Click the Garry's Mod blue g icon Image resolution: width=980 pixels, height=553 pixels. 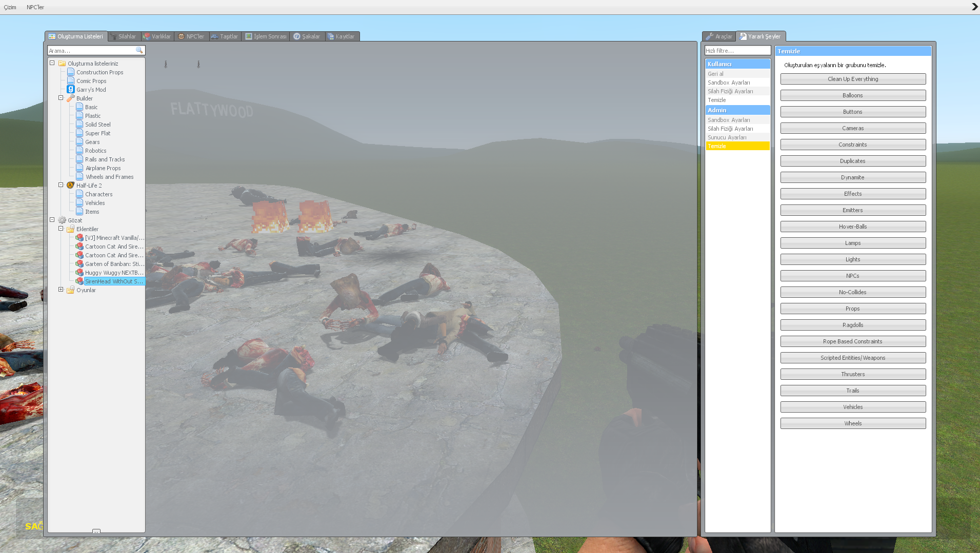point(71,90)
